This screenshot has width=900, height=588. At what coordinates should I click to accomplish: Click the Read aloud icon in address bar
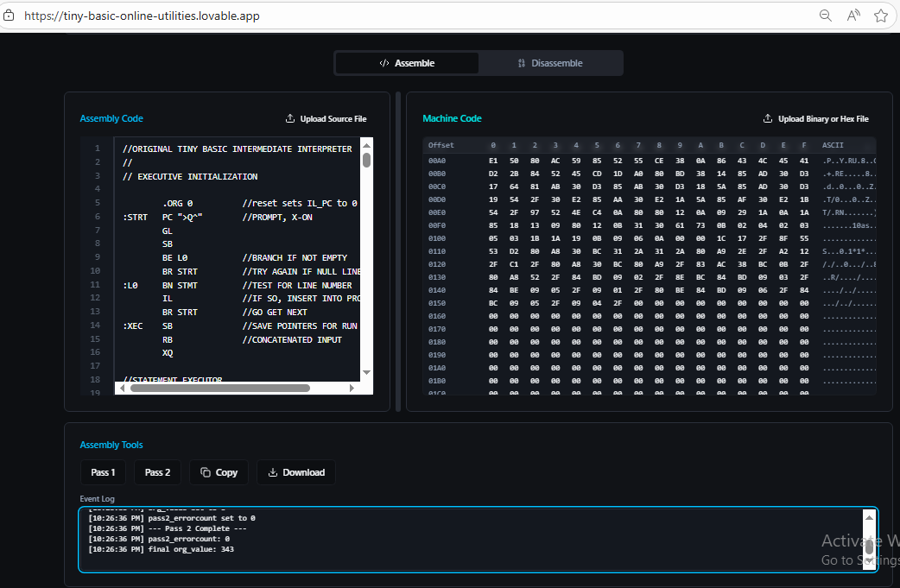click(853, 16)
